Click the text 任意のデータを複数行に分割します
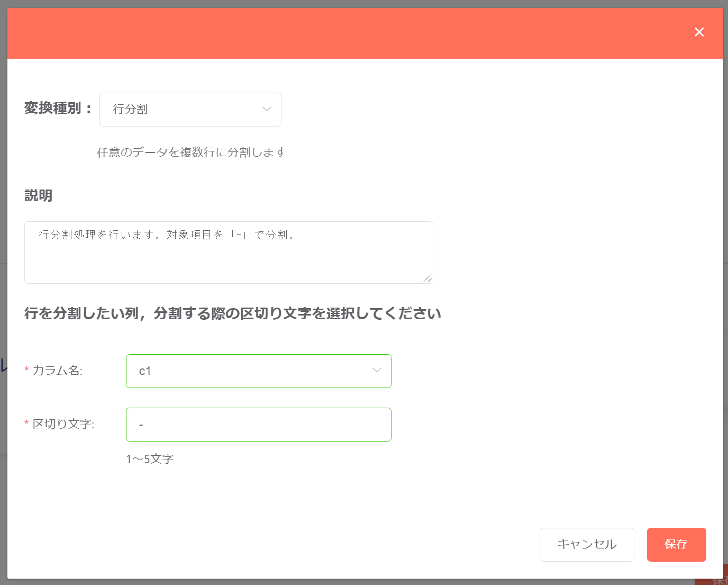 pos(191,152)
